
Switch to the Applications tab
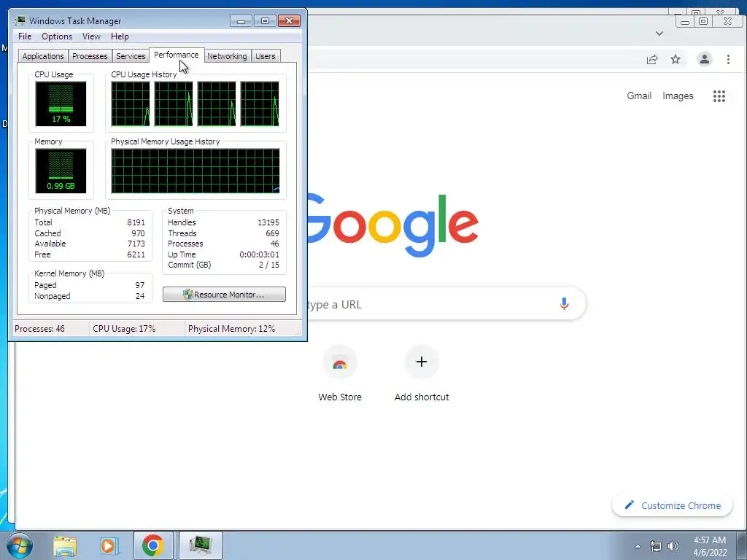click(x=43, y=56)
